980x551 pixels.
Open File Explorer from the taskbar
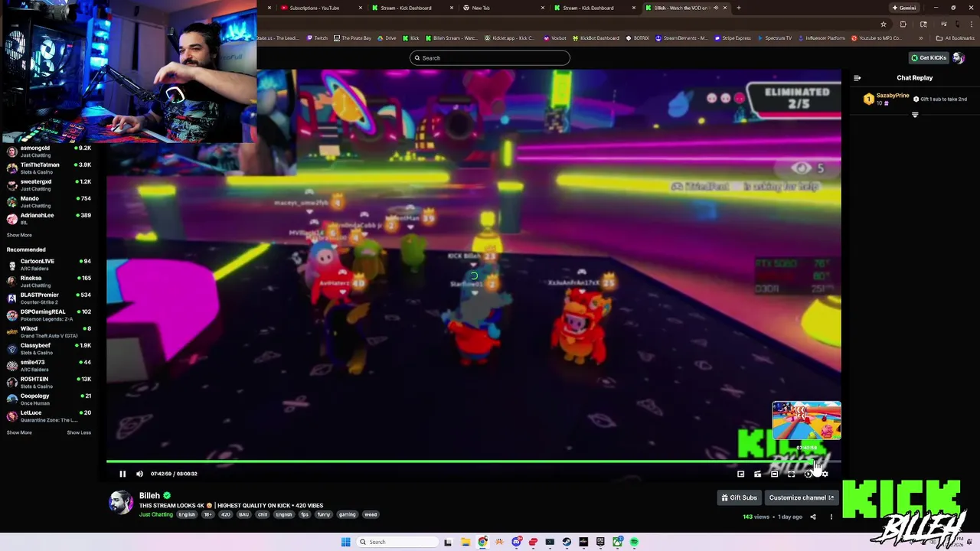coord(465,542)
